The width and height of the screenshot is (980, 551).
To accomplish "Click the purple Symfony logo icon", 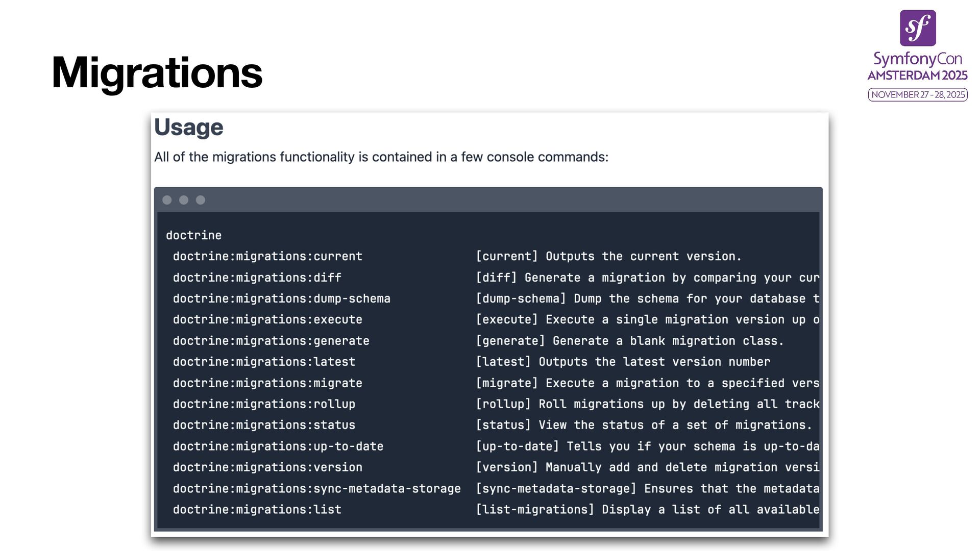I will click(917, 28).
